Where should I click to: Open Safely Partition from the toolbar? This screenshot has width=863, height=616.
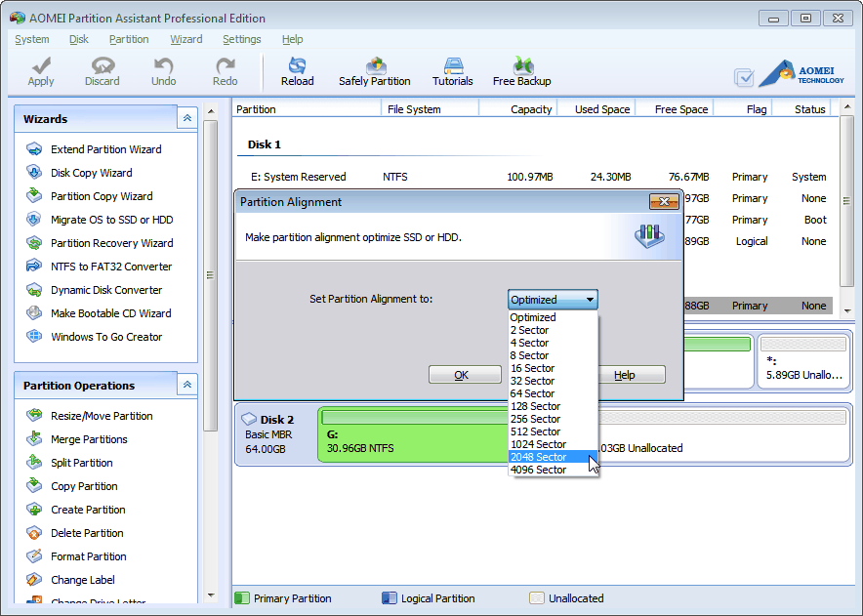point(374,71)
